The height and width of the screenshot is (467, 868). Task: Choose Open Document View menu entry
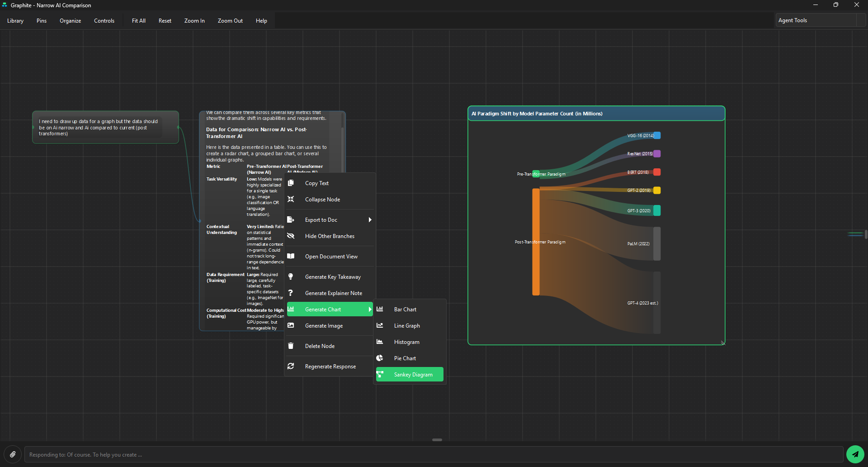point(330,256)
